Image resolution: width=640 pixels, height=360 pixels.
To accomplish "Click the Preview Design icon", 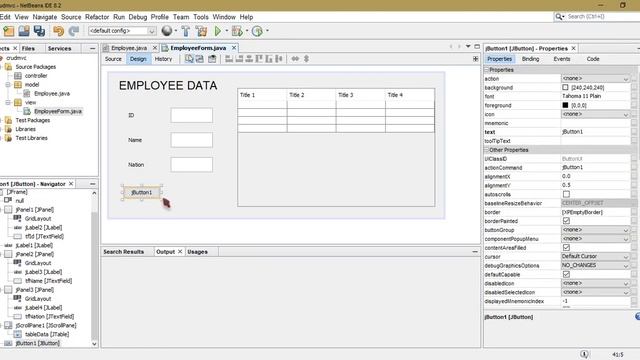I will (x=212, y=59).
